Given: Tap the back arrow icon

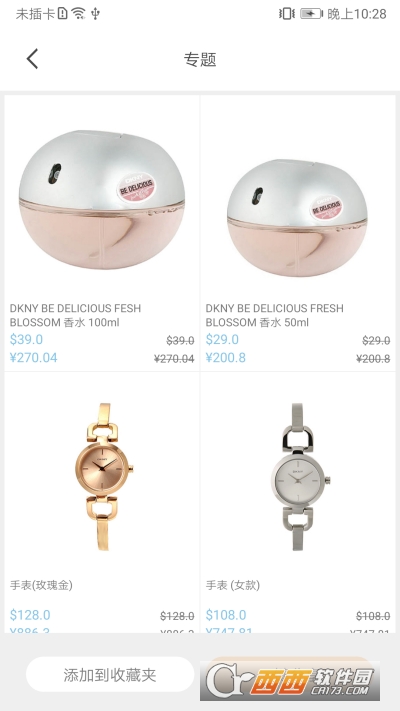Looking at the screenshot, I should point(32,59).
